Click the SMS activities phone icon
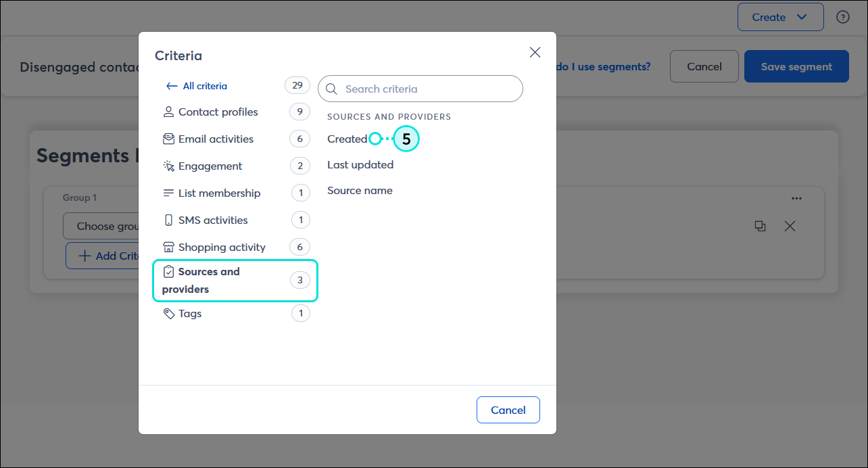 [168, 220]
